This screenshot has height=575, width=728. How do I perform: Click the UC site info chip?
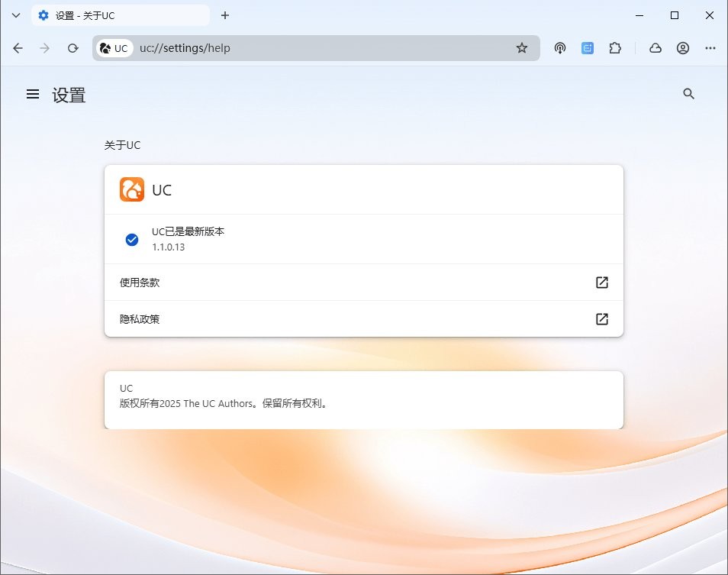pos(114,48)
